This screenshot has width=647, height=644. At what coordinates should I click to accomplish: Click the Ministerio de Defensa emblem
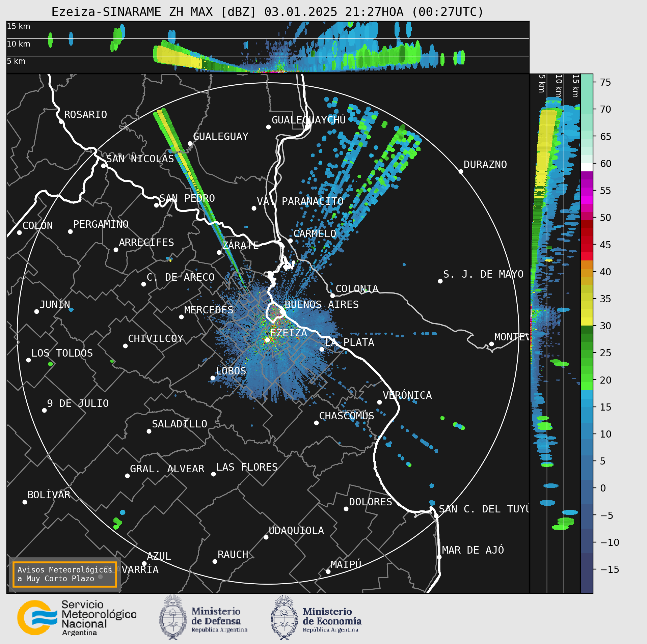coord(173,617)
